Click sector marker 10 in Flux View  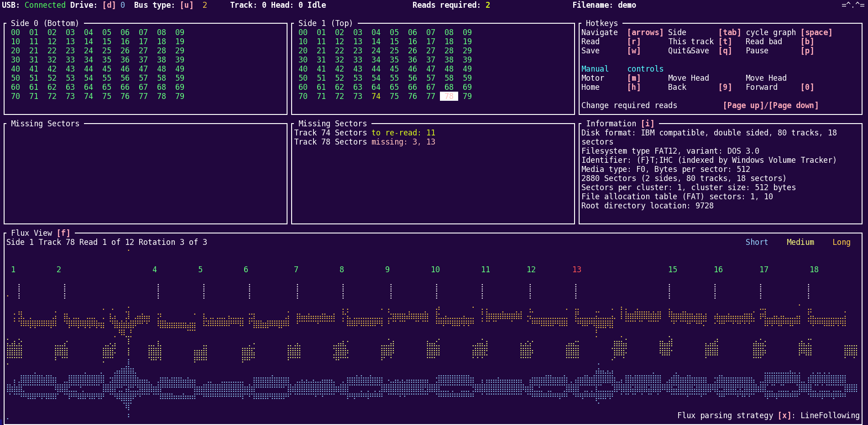pos(435,270)
